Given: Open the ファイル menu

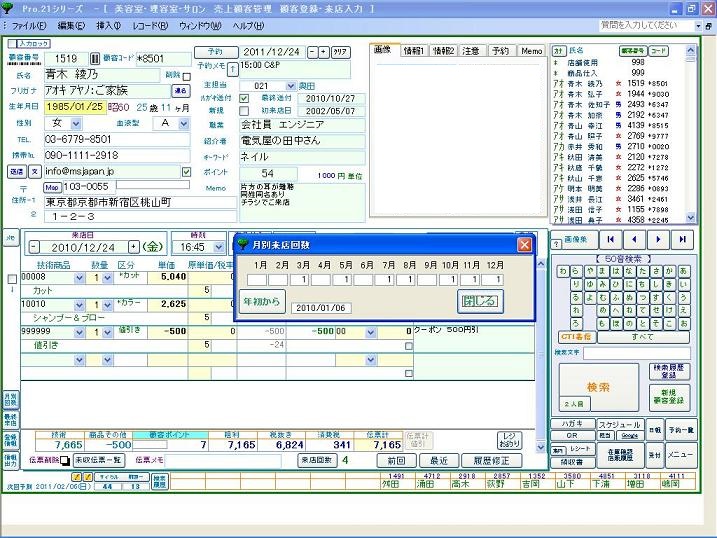Looking at the screenshot, I should 28,26.
